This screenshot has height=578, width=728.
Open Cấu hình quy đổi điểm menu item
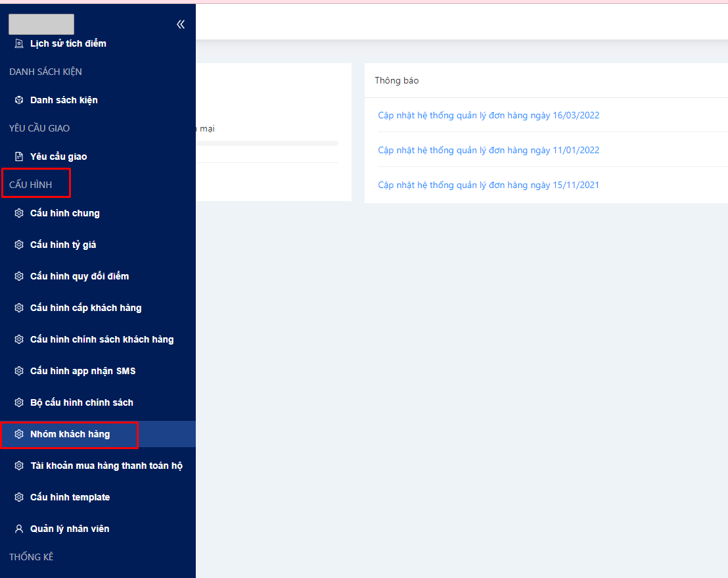point(80,276)
